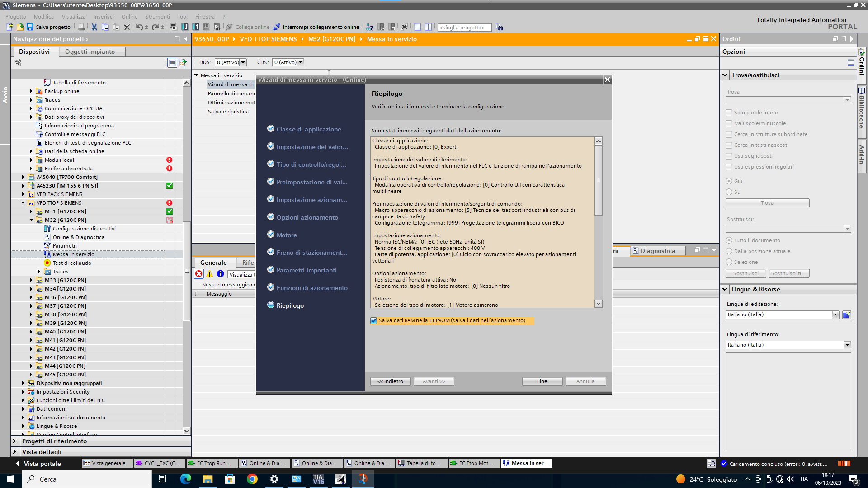Open Microsoft Edge from taskbar
The height and width of the screenshot is (488, 868).
[185, 479]
